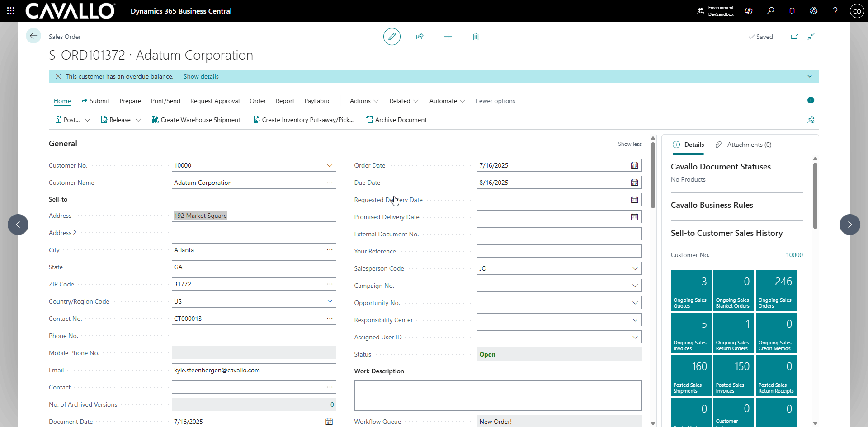This screenshot has width=868, height=427.
Task: Click the pencil edit icon
Action: pyautogui.click(x=392, y=37)
